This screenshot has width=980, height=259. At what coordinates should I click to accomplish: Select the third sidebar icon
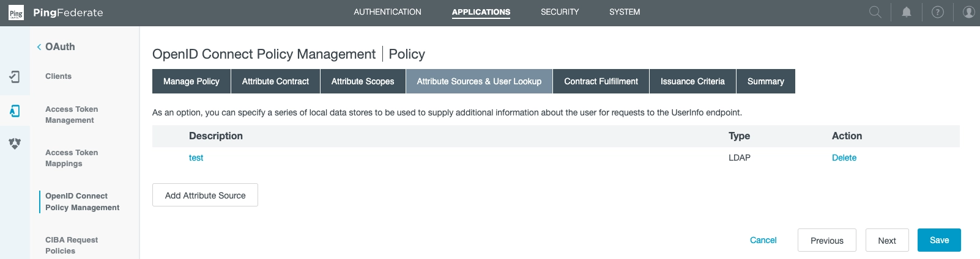coord(15,144)
